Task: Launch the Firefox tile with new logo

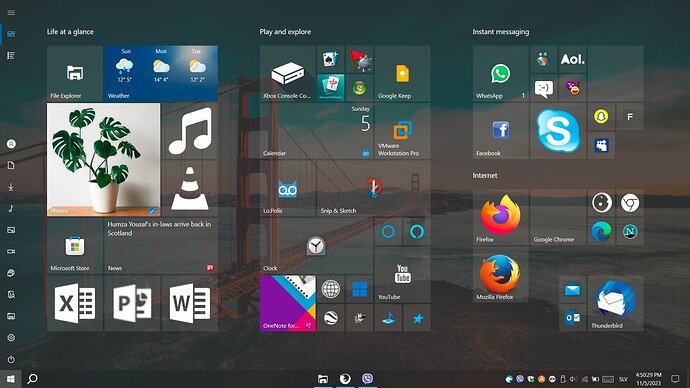Action: click(501, 217)
